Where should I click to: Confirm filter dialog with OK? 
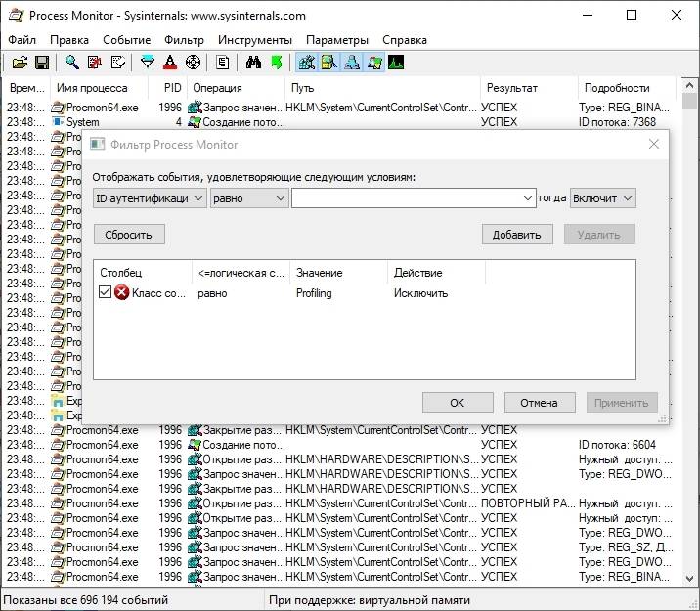click(x=458, y=403)
